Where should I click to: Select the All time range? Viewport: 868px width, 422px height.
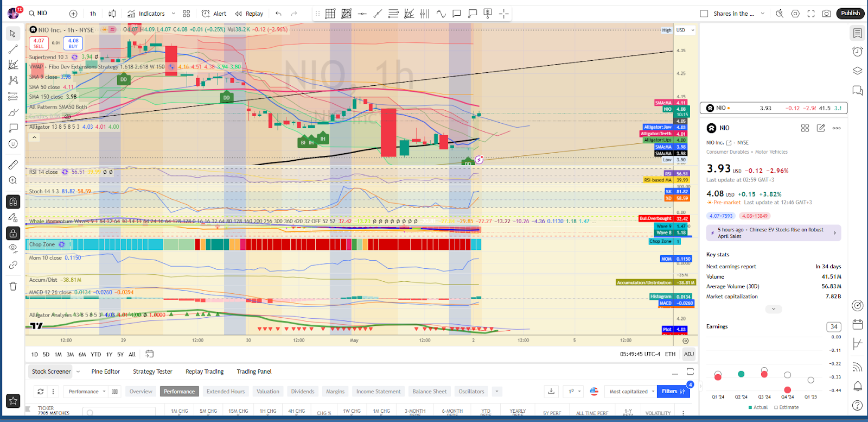(132, 355)
